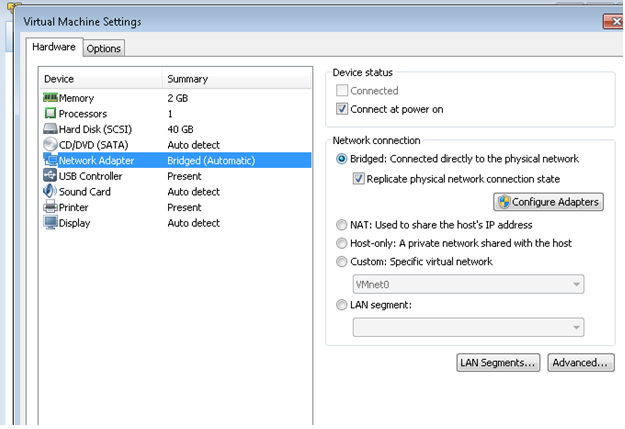Image resolution: width=625 pixels, height=429 pixels.
Task: Select the NAT network connection option
Action: pyautogui.click(x=343, y=225)
